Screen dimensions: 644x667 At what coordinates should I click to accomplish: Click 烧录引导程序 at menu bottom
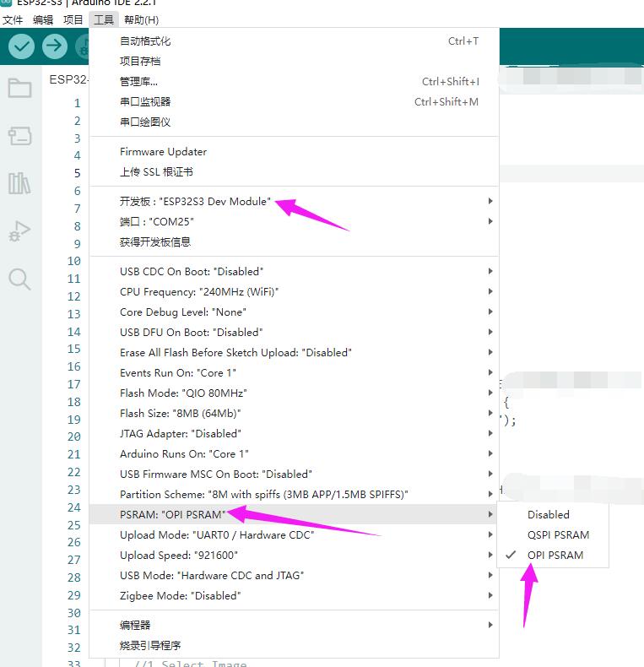tap(150, 645)
